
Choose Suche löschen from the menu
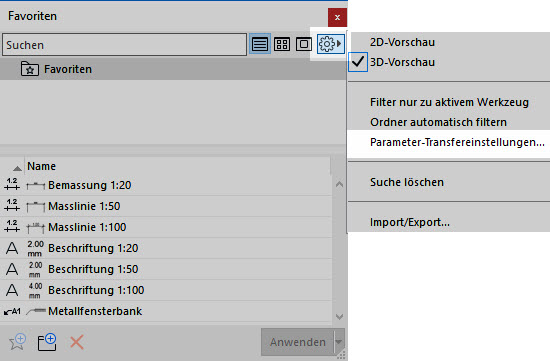pyautogui.click(x=407, y=182)
